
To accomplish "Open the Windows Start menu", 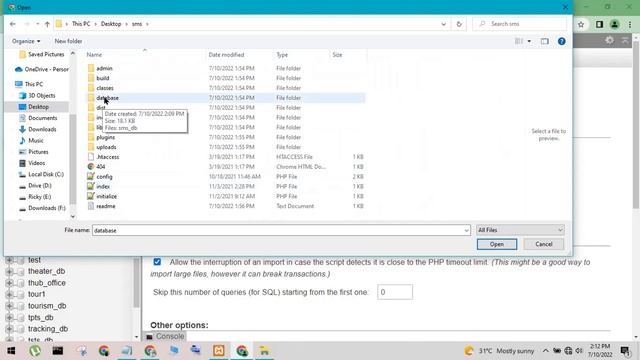I will (11, 351).
